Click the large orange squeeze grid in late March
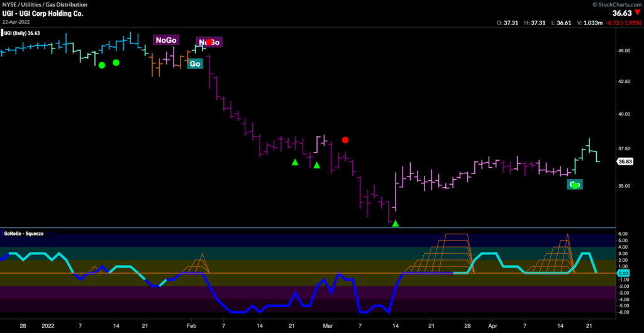This screenshot has height=333, width=644. 438,253
